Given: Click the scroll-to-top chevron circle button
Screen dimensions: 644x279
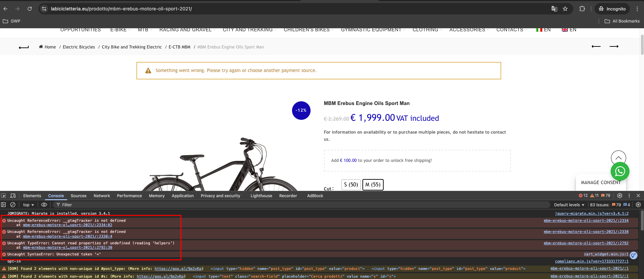Looking at the screenshot, I should pos(618,158).
